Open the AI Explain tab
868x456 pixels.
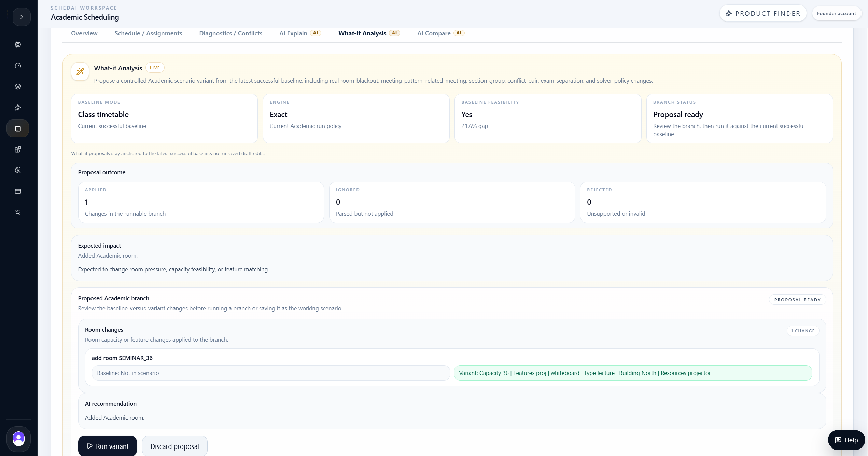[x=300, y=33]
